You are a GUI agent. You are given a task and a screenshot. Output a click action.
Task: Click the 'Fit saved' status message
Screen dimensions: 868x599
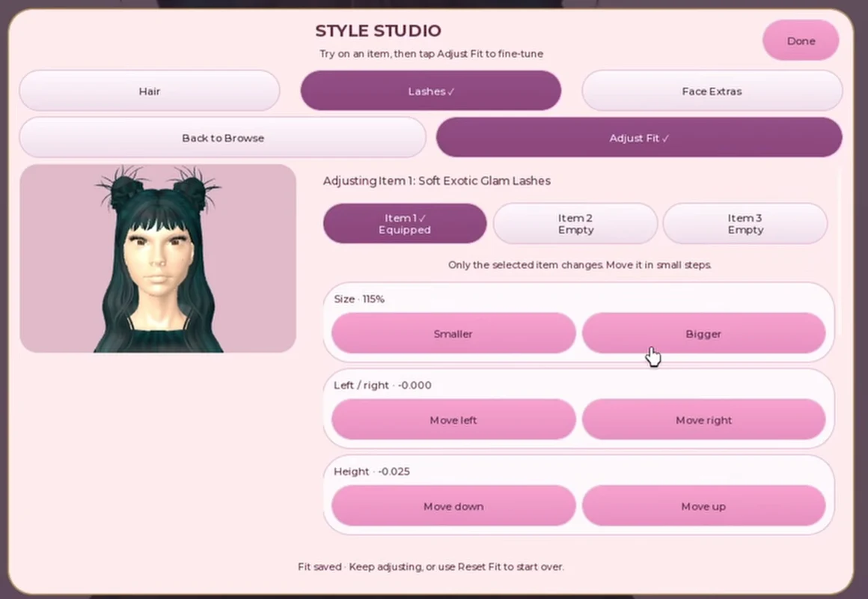[431, 567]
